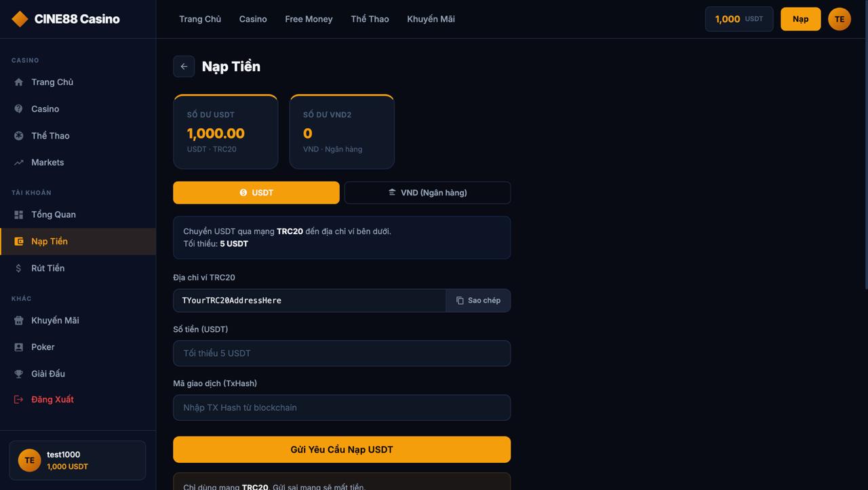Click the Markets trend-line icon
The height and width of the screenshot is (490, 868).
pyautogui.click(x=19, y=162)
